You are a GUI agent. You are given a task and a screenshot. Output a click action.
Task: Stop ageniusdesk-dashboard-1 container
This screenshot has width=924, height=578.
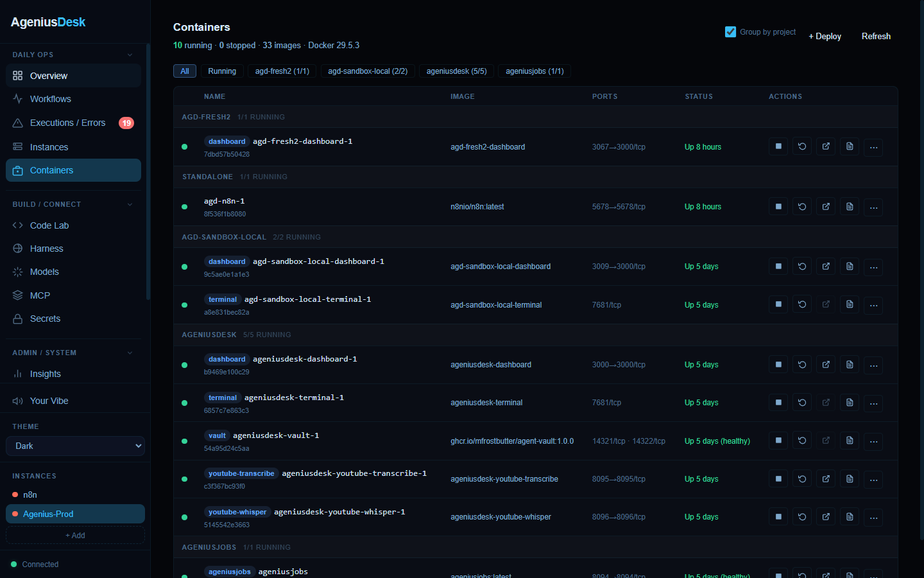click(778, 364)
